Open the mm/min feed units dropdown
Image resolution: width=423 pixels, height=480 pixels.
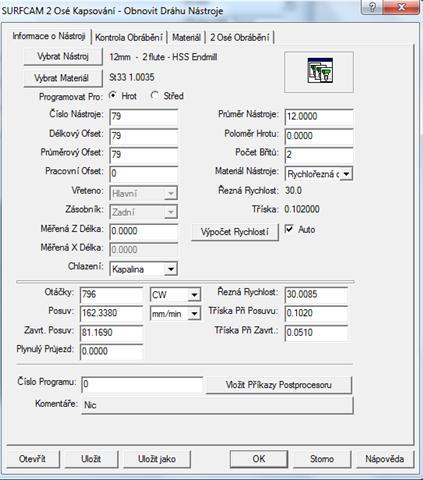[x=175, y=313]
